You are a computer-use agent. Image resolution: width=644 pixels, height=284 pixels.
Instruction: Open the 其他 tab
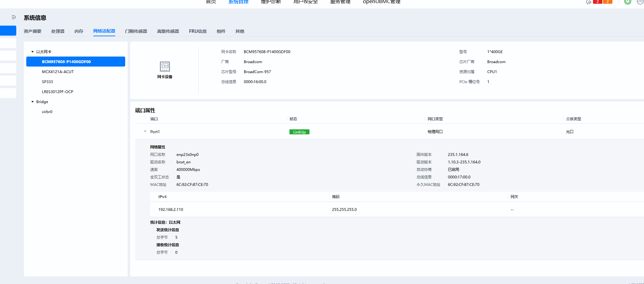coord(240,31)
